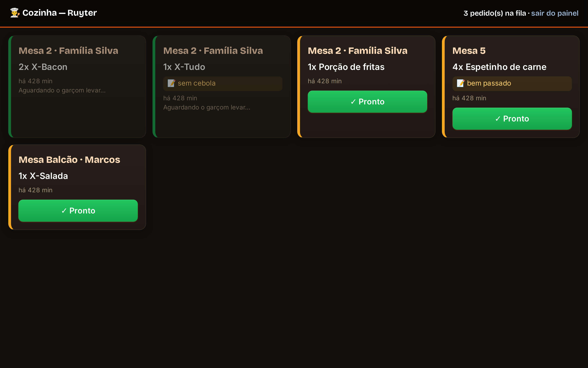Click the '1x Porção de fritas' text
Viewport: 588px width, 368px height.
pos(346,67)
